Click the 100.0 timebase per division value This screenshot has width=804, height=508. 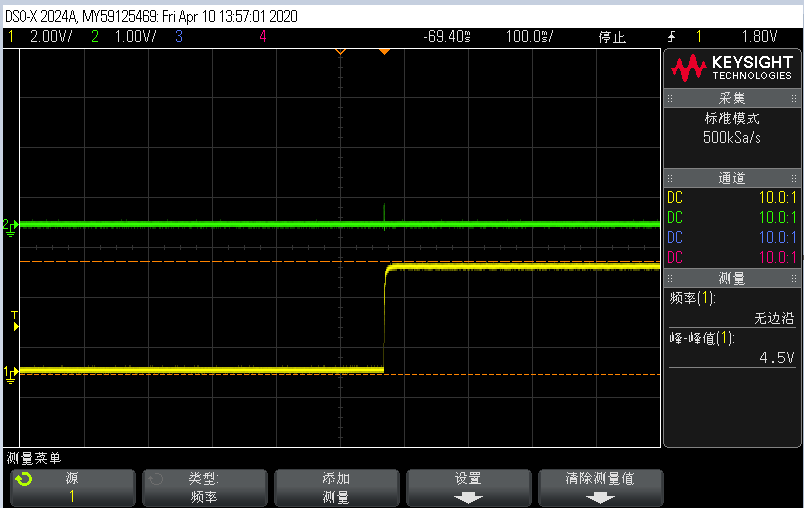pyautogui.click(x=529, y=37)
